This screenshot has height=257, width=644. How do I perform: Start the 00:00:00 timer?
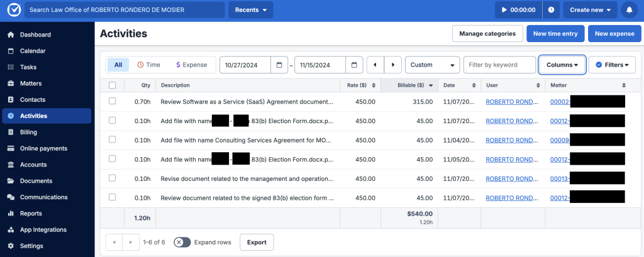pos(518,10)
